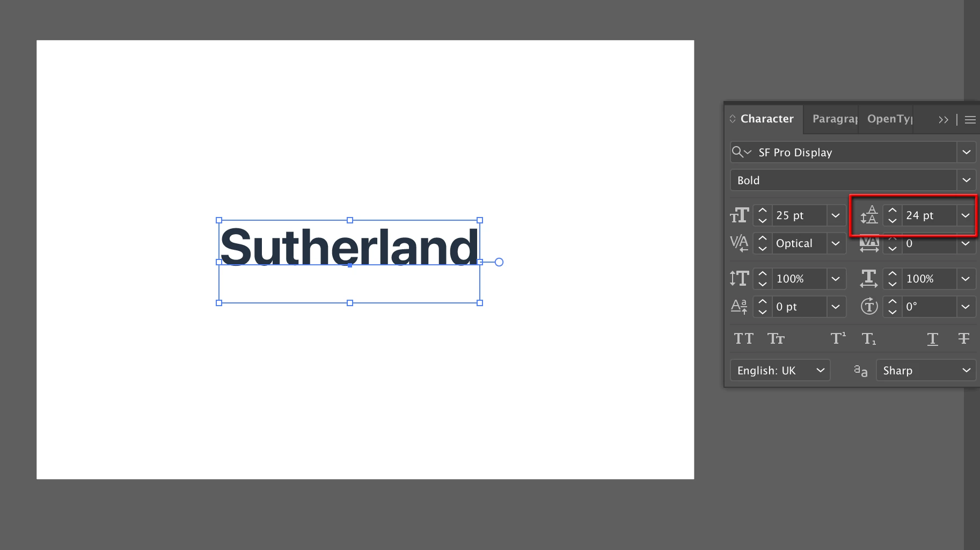Open the tracking dropdown
This screenshot has height=550, width=980.
pyautogui.click(x=966, y=244)
